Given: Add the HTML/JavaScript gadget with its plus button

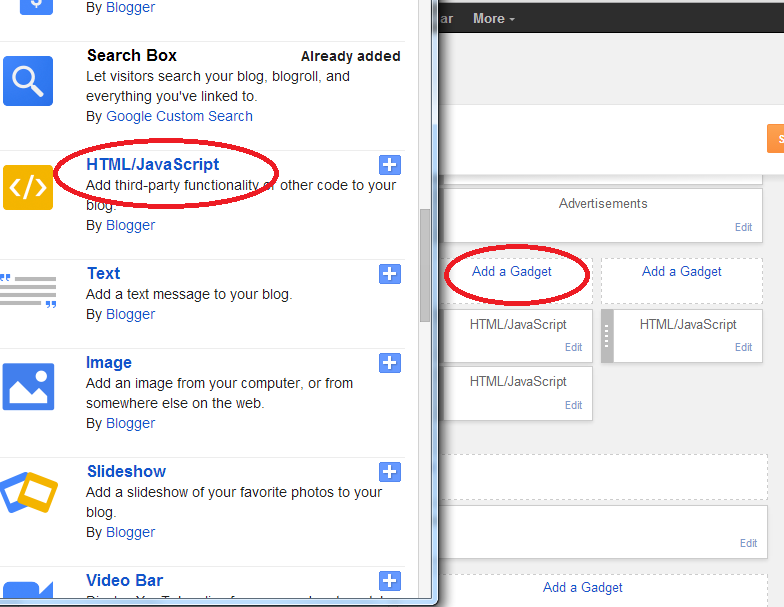Looking at the screenshot, I should (390, 165).
